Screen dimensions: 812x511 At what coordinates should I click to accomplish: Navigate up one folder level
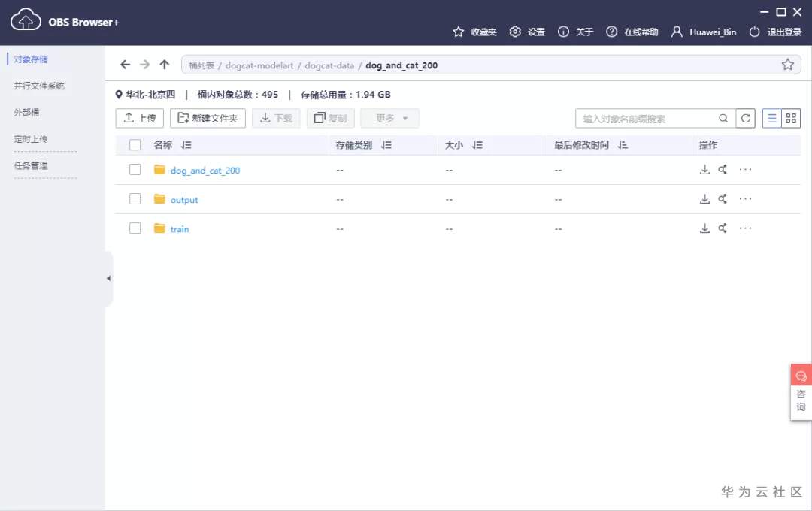click(x=164, y=65)
